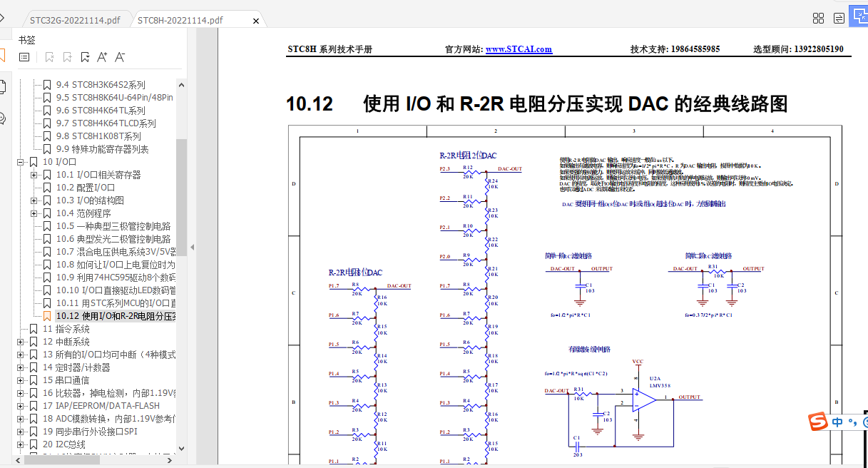Open bookmark 10.5 一种典型三极管控制电路
Image resolution: width=868 pixels, height=468 pixels.
coord(113,226)
